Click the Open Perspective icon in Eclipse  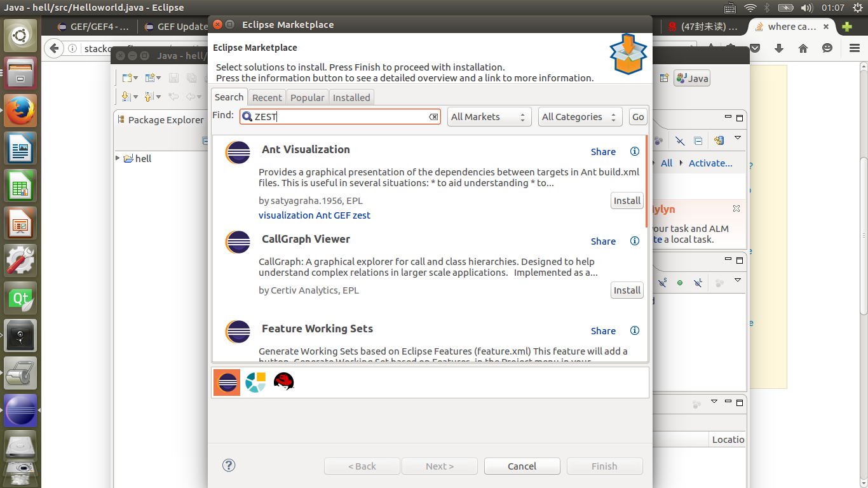[x=664, y=78]
